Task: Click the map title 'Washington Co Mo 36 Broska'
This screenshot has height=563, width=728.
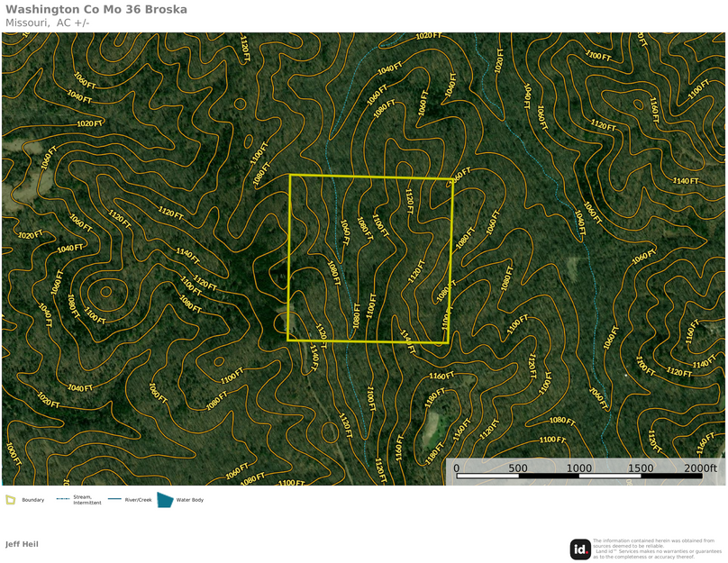Action: pos(96,10)
